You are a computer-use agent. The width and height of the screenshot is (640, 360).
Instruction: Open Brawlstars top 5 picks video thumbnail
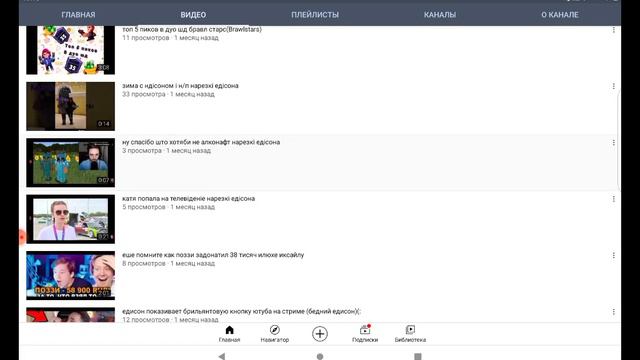[71, 50]
